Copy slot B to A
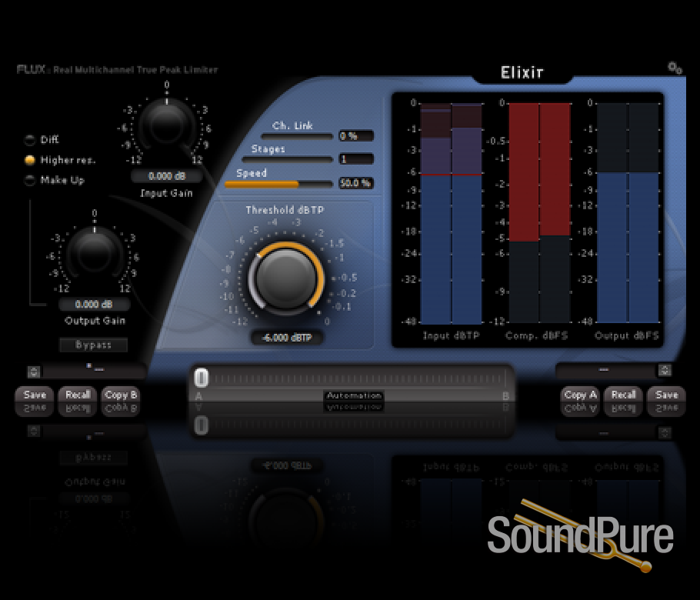The image size is (700, 600). point(579,395)
